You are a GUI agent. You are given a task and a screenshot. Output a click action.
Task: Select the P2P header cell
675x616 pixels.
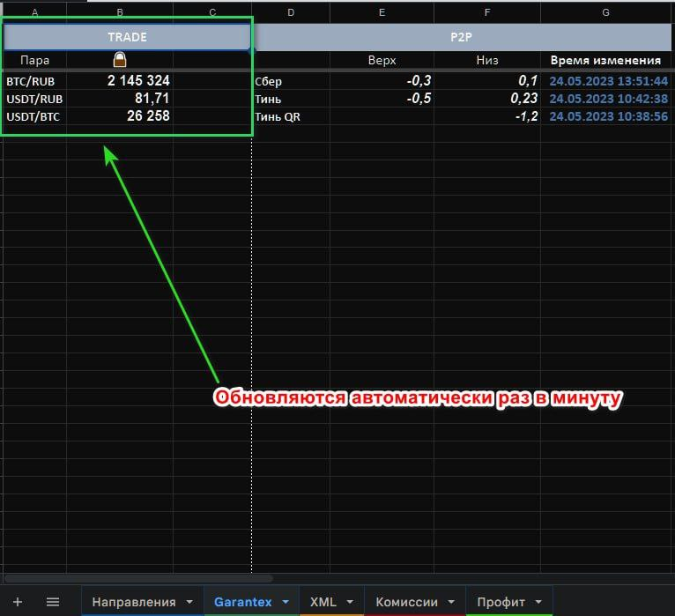(464, 37)
